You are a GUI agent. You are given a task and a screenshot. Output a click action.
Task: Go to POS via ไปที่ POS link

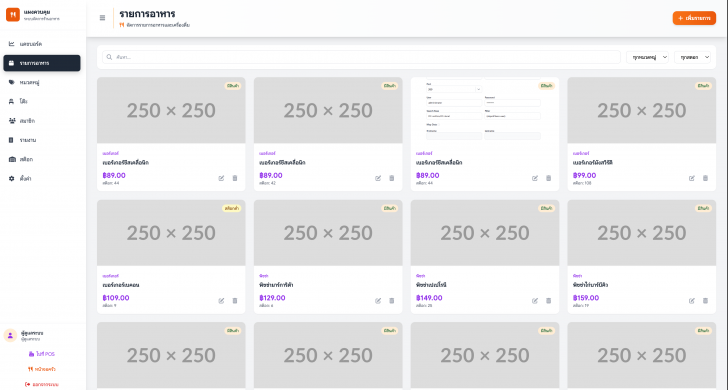click(x=42, y=354)
